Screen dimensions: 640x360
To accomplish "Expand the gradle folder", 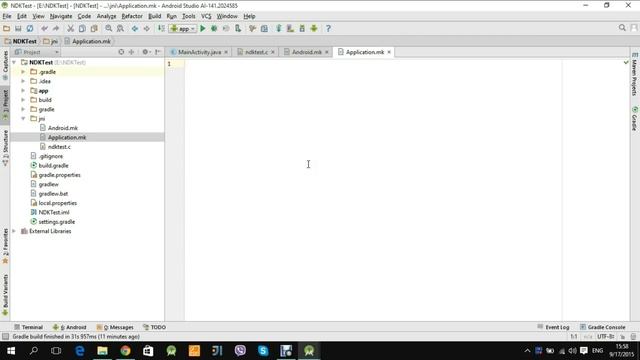I will (23, 109).
